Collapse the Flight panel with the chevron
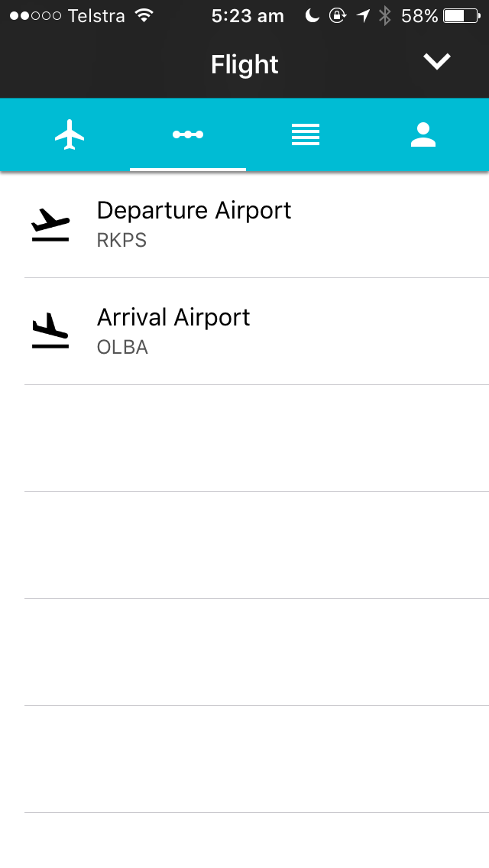This screenshot has height=868, width=489. coord(437,63)
